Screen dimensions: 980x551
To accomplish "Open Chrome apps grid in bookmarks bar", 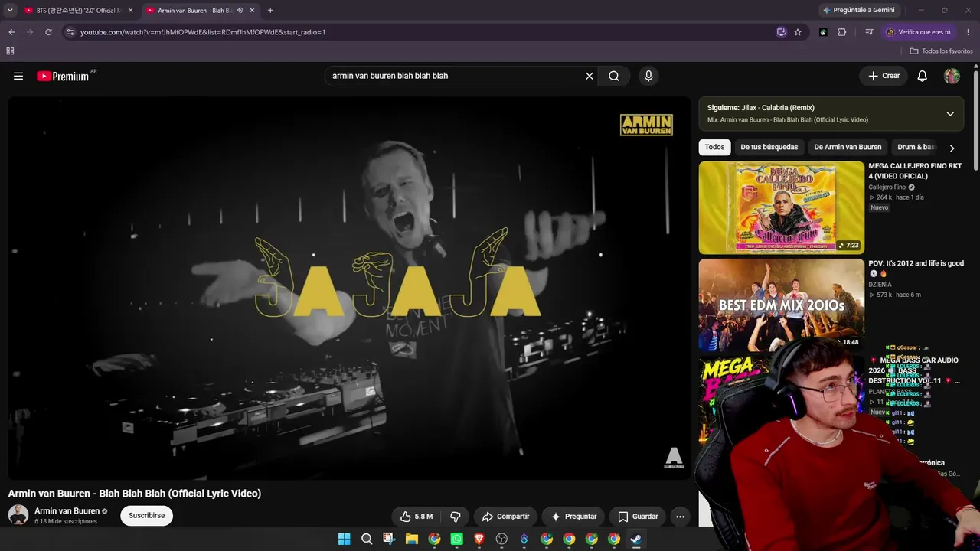I will point(10,51).
